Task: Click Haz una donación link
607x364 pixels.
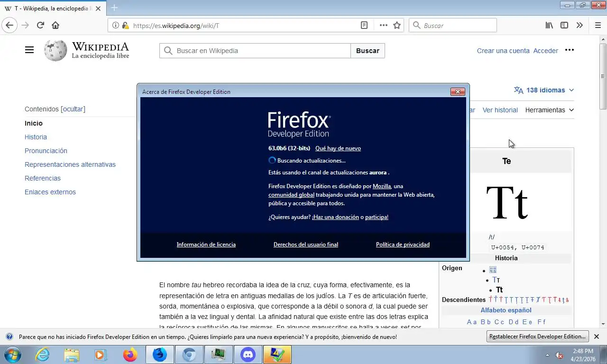Action: (335, 217)
